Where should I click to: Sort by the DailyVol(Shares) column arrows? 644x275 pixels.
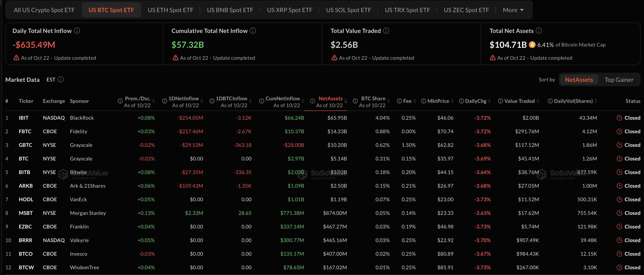pos(596,101)
